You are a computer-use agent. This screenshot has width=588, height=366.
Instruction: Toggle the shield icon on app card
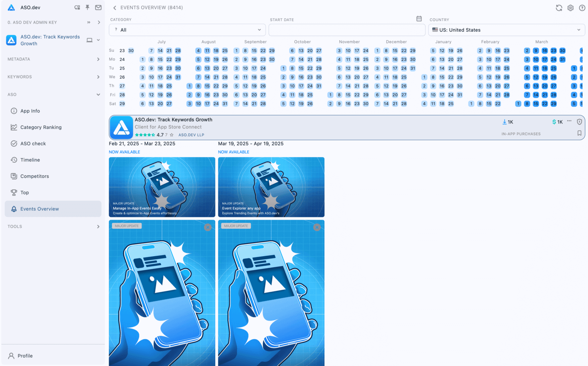point(579,122)
